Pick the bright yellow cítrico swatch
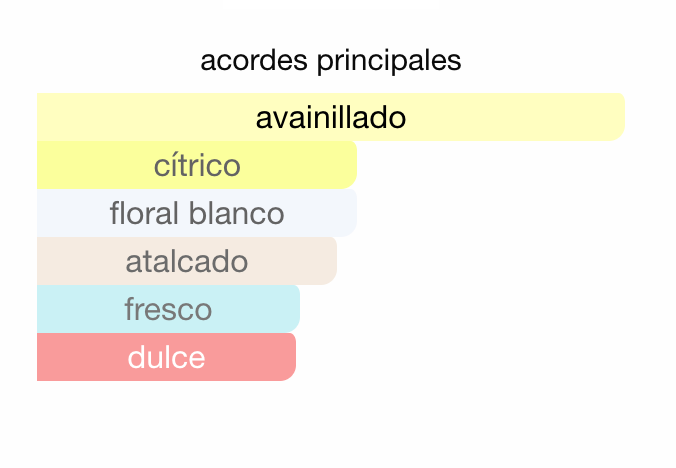Viewport: 676px width, 468px height. [197, 165]
